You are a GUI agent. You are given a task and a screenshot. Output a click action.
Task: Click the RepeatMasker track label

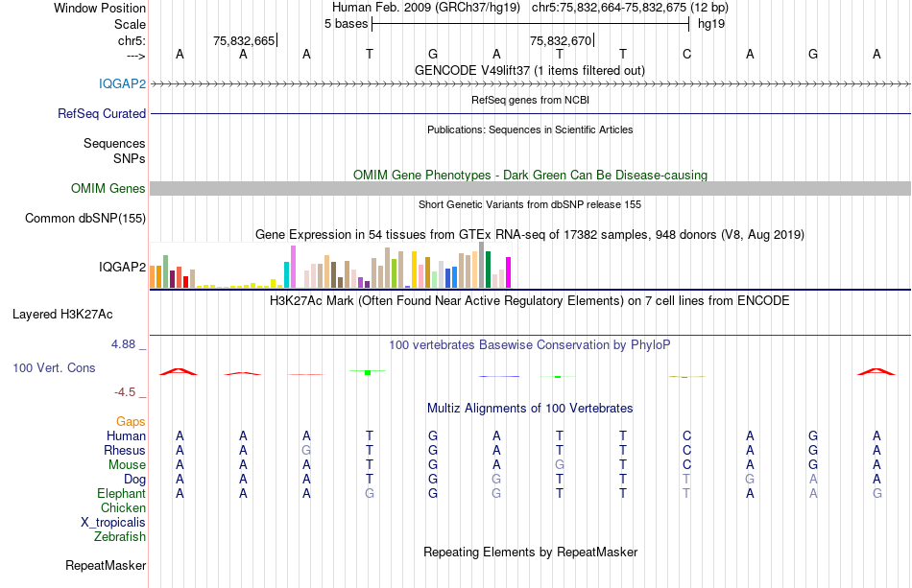pos(106,565)
